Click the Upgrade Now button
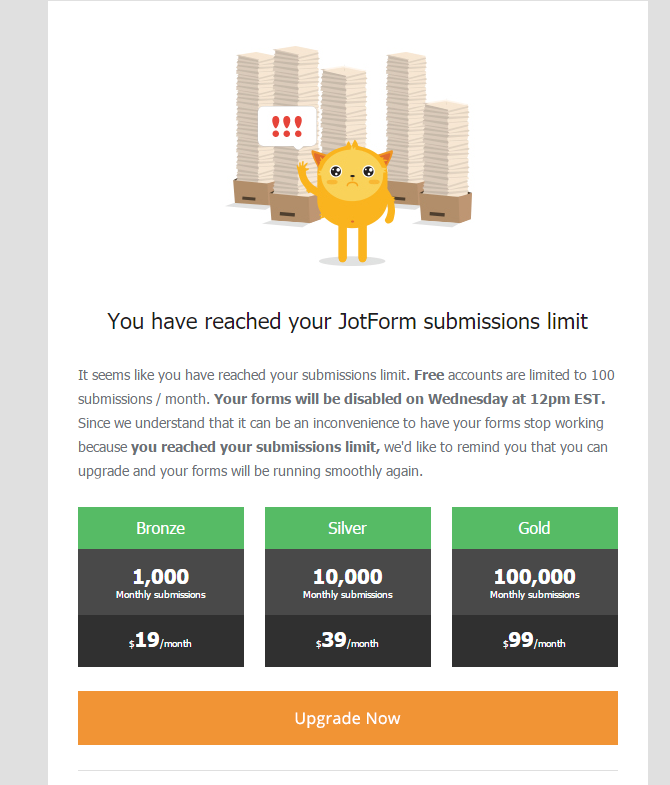The height and width of the screenshot is (785, 670). click(x=347, y=718)
